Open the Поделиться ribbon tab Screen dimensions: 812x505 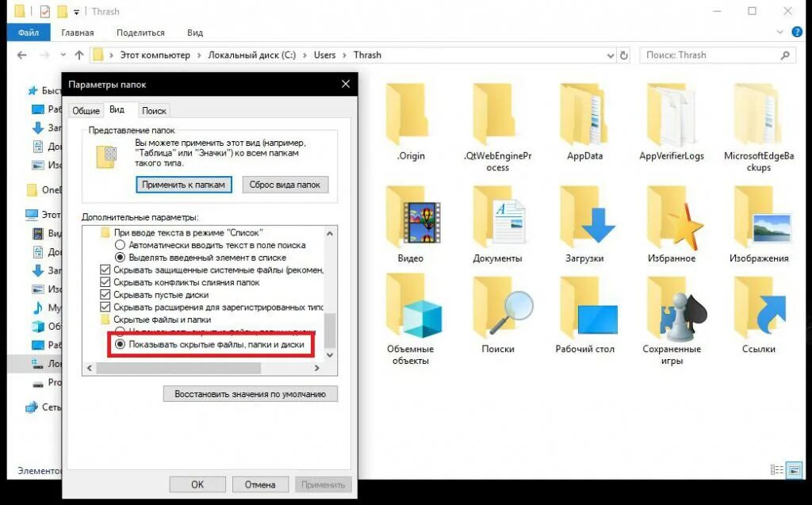pyautogui.click(x=140, y=33)
